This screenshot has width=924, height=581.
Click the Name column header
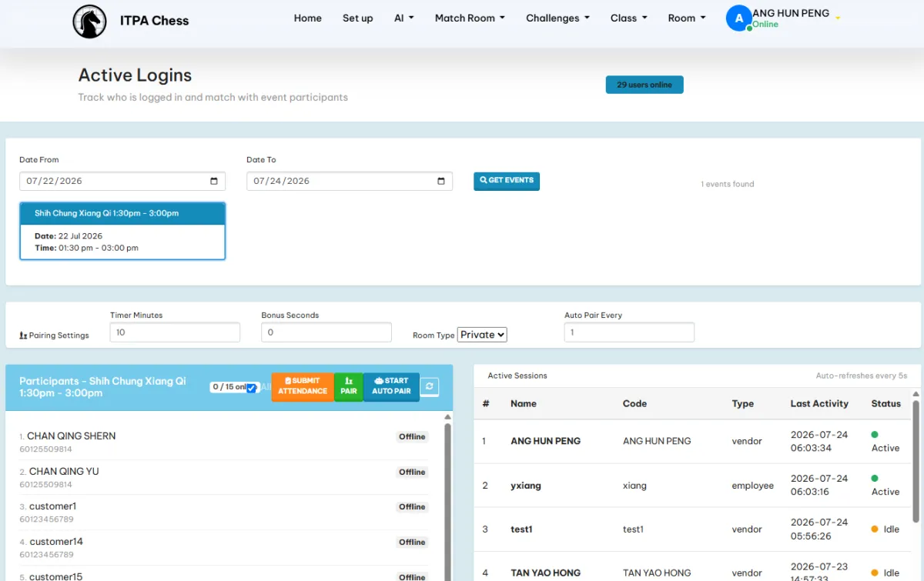tap(524, 403)
